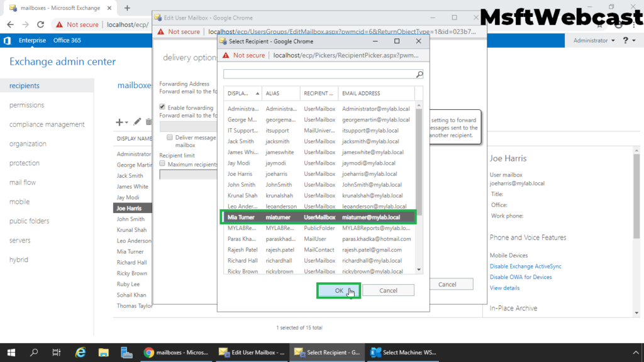Show hidden system tray icons
Image resolution: width=644 pixels, height=362 pixels.
pos(636,353)
